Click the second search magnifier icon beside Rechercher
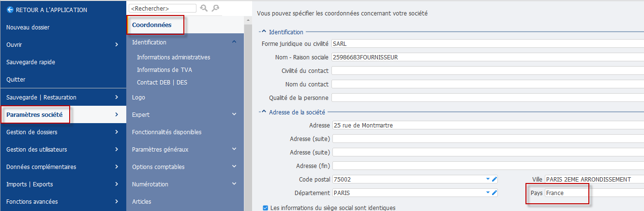 coord(215,8)
